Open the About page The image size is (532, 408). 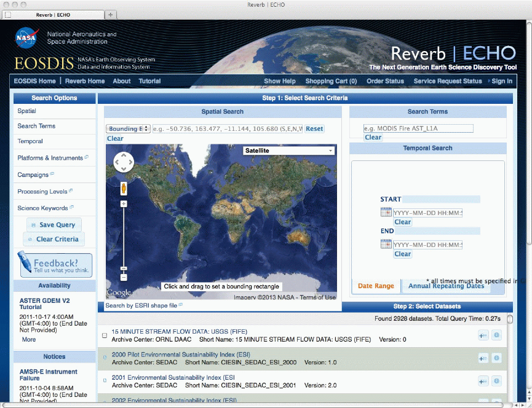pos(121,81)
